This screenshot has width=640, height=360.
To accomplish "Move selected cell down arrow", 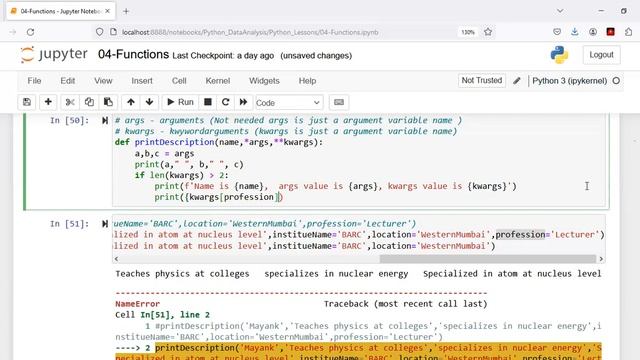I will pos(149,102).
